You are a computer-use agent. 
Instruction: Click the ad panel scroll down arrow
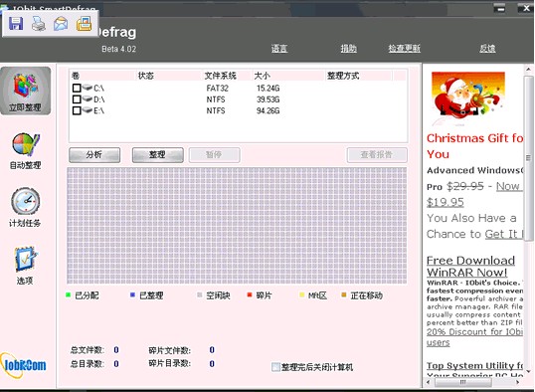coord(528,371)
